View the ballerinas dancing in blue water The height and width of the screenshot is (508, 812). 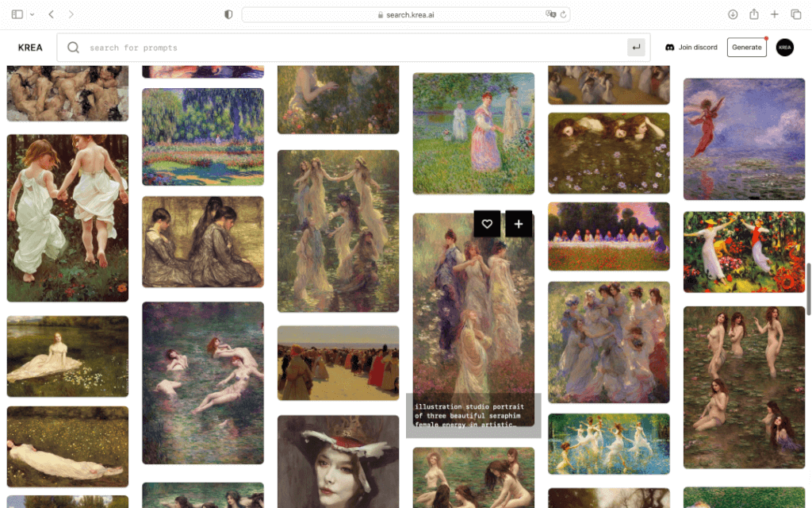[608, 444]
